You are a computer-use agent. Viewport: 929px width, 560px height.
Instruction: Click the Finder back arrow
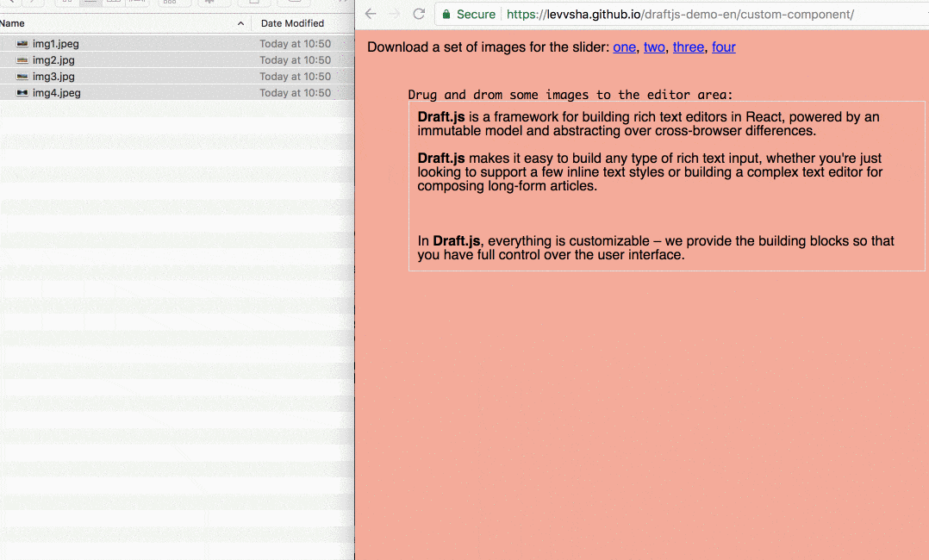[12, 3]
